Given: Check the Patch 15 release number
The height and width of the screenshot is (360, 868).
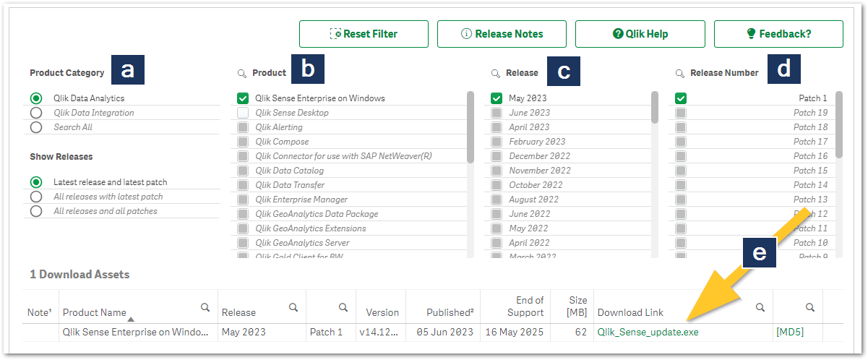Looking at the screenshot, I should (681, 171).
